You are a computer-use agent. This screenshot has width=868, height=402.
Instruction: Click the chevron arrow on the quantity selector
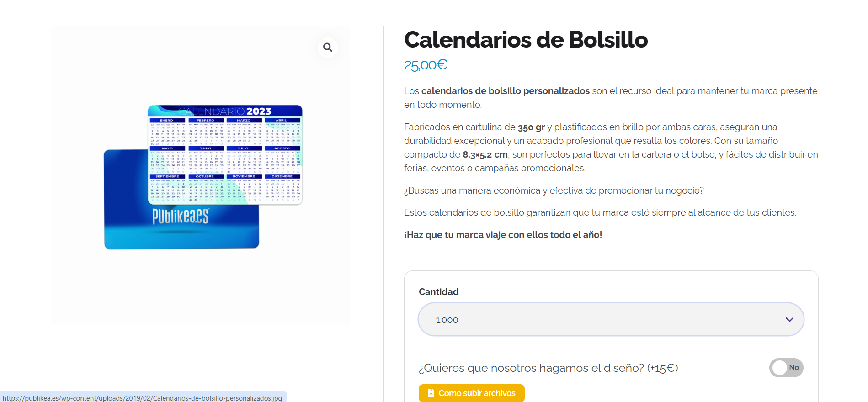[x=788, y=319]
